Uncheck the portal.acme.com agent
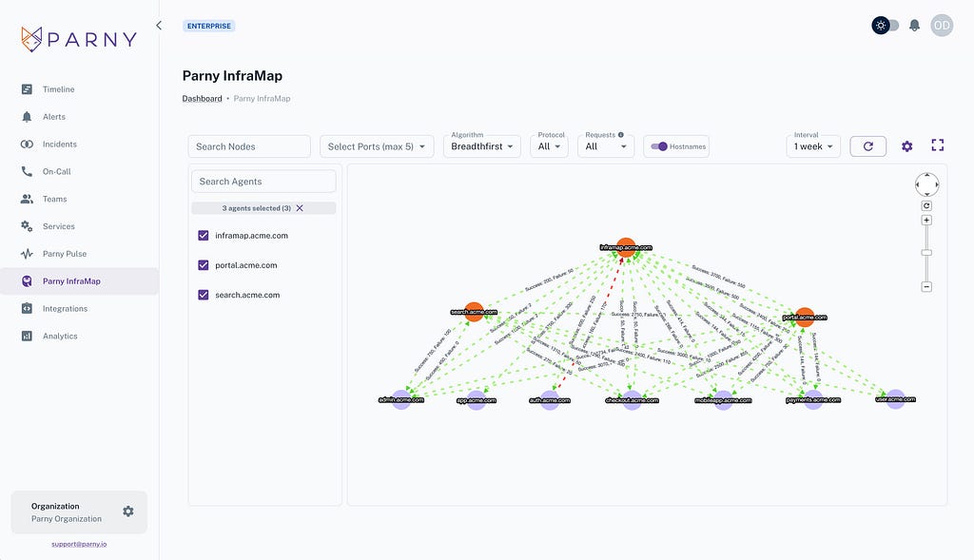The width and height of the screenshot is (974, 560). tap(204, 265)
